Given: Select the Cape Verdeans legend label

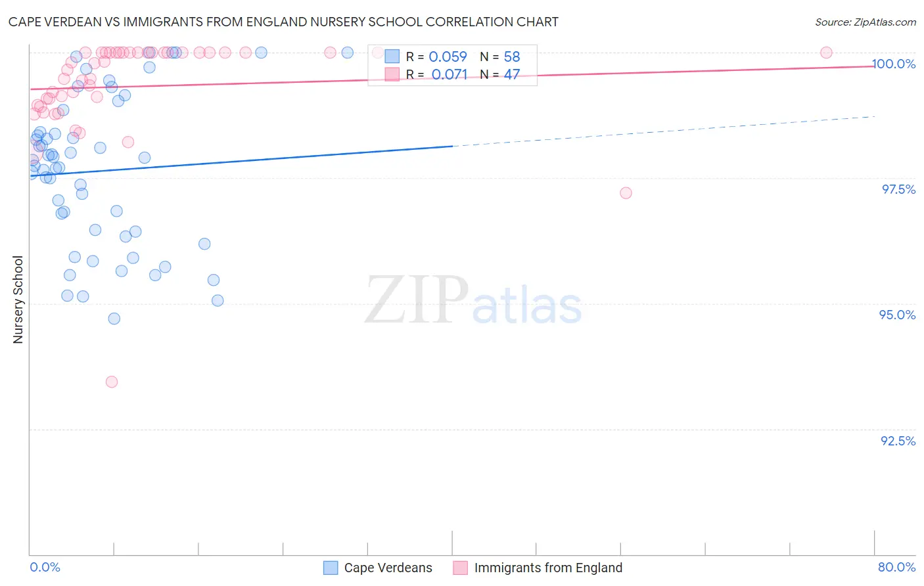Looking at the screenshot, I should (x=388, y=568).
